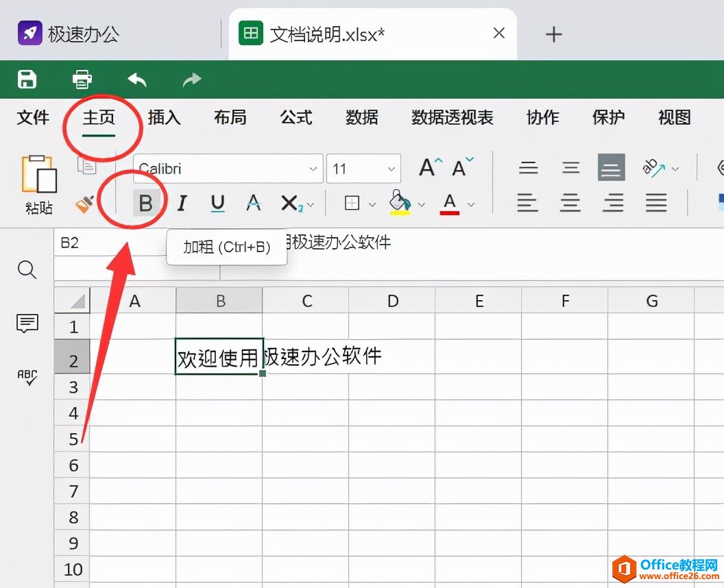Undo the last action

pos(136,79)
